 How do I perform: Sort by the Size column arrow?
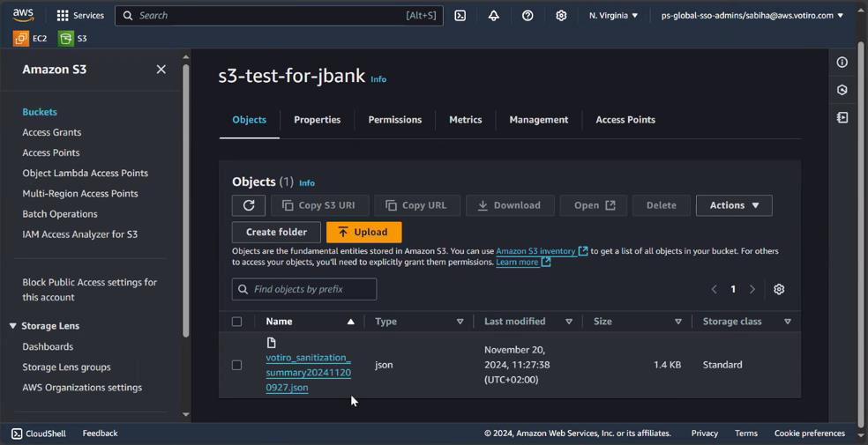click(x=678, y=321)
